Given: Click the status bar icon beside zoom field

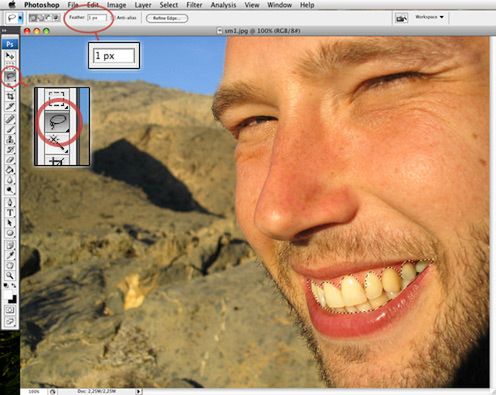Looking at the screenshot, I should (53, 392).
